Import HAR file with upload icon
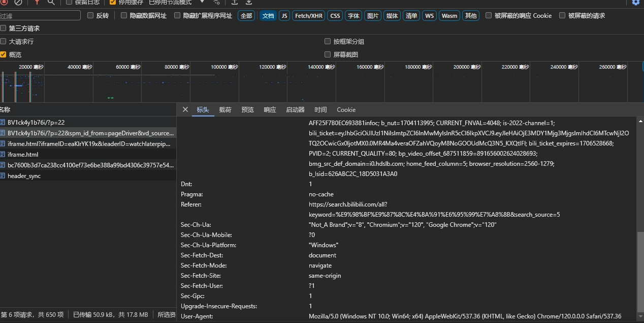This screenshot has width=644, height=323. pos(235,2)
